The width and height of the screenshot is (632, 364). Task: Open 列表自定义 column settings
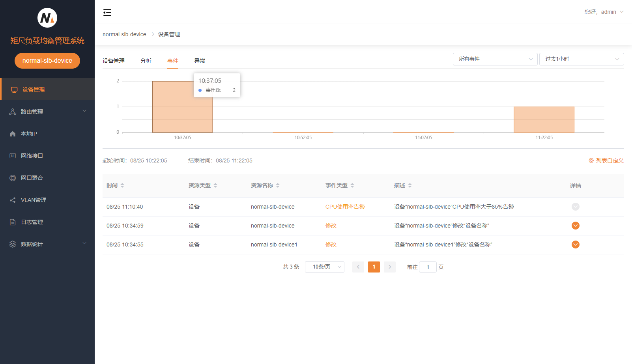tap(606, 161)
